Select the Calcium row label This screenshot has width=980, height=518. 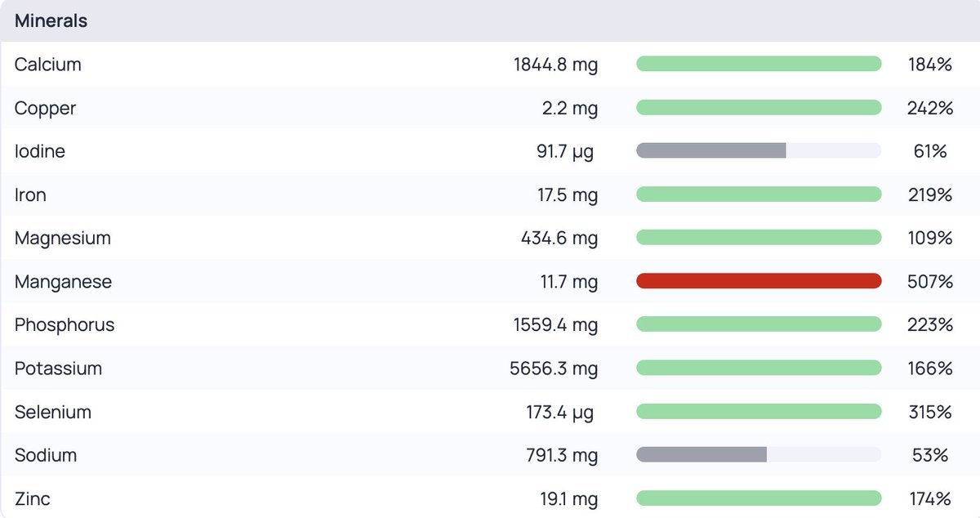[x=48, y=65]
